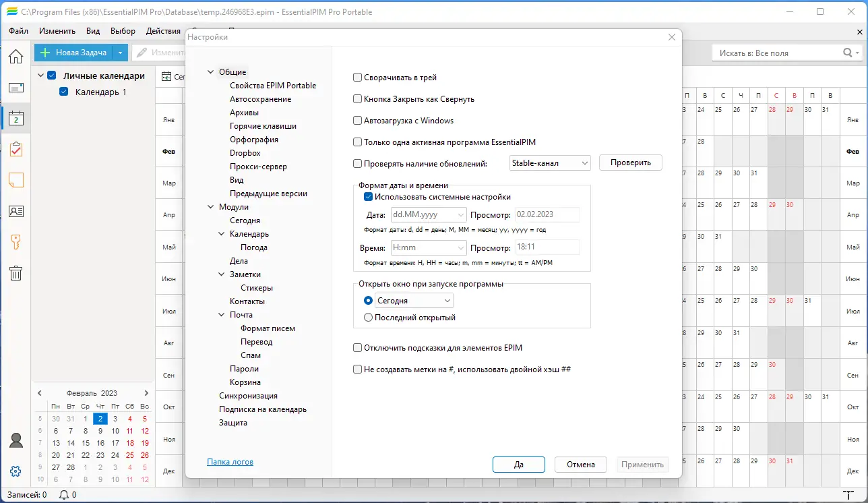Uncheck the Календарь 1 calendar checkbox
This screenshot has width=868, height=503.
tap(64, 92)
